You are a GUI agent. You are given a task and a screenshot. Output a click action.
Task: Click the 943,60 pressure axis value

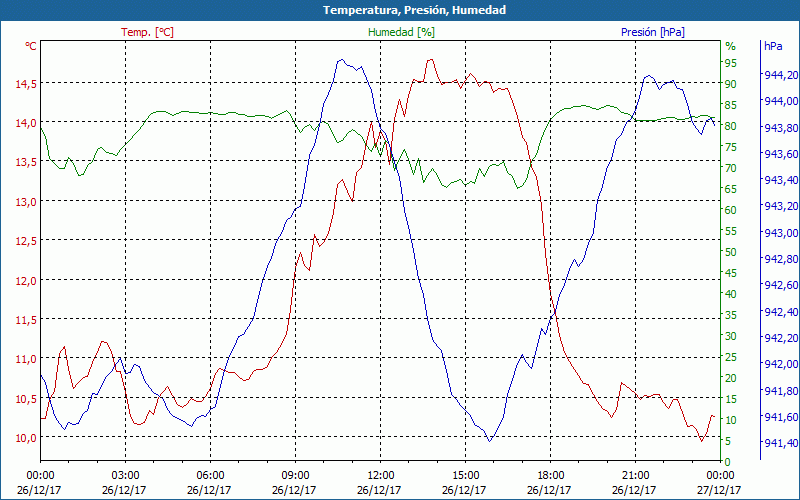pyautogui.click(x=781, y=154)
